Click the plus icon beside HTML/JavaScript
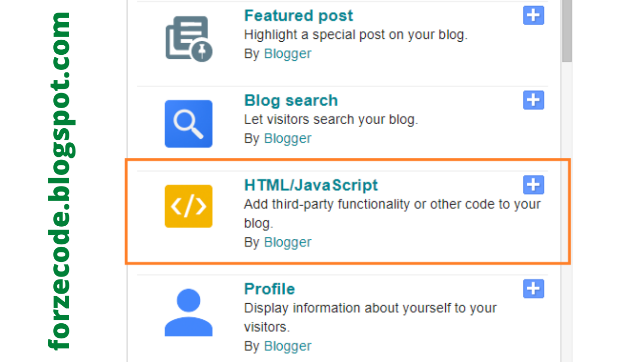The height and width of the screenshot is (362, 644). pyautogui.click(x=533, y=185)
